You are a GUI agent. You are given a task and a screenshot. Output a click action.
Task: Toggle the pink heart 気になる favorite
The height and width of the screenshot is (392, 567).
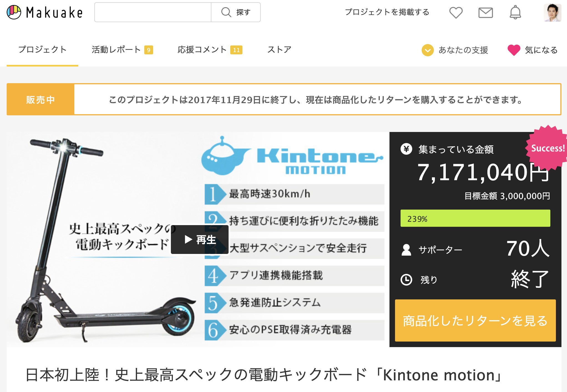tap(514, 50)
